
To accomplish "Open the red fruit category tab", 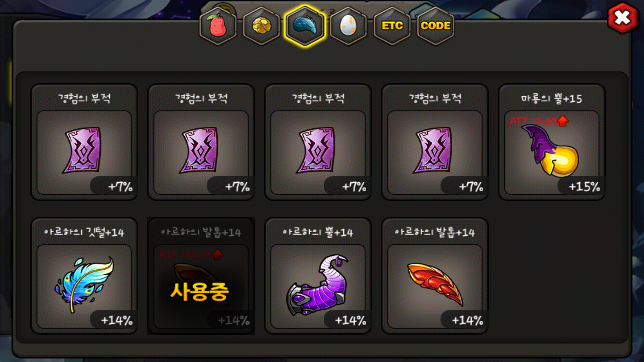I will 218,26.
